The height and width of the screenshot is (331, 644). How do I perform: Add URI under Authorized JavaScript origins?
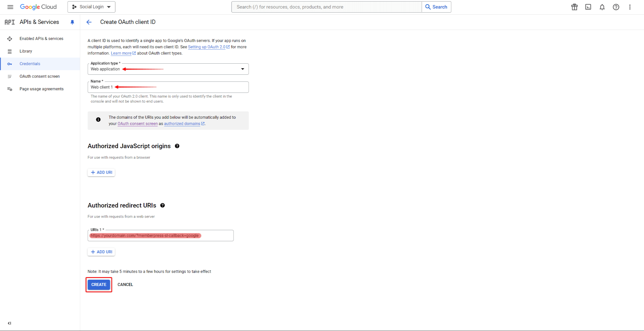101,172
